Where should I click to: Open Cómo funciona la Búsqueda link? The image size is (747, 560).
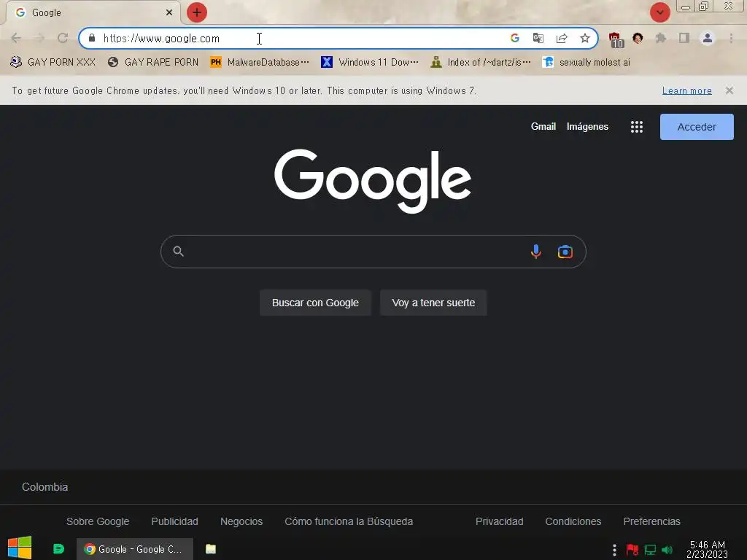(x=349, y=521)
